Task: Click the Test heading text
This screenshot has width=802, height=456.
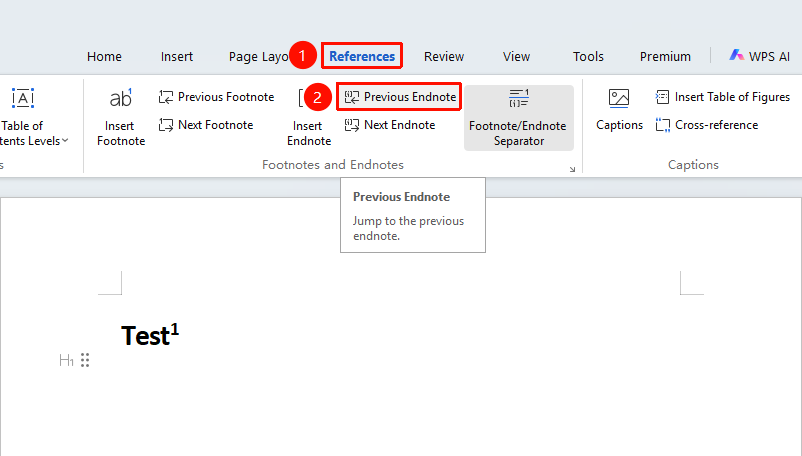Action: tap(145, 336)
